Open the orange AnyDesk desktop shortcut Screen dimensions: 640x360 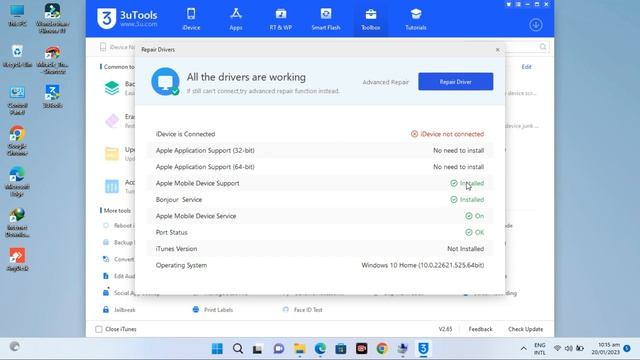[17, 260]
